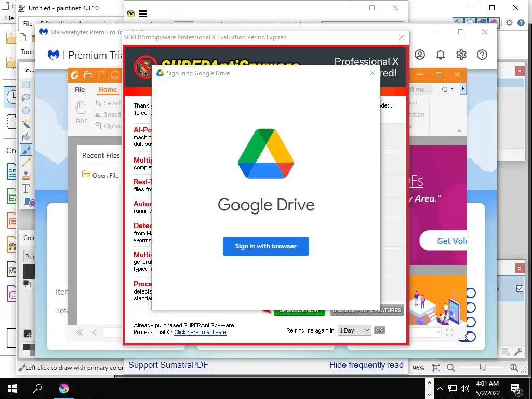Close the Sign in to Google Drive dialog
This screenshot has width=532, height=399.
pyautogui.click(x=372, y=73)
